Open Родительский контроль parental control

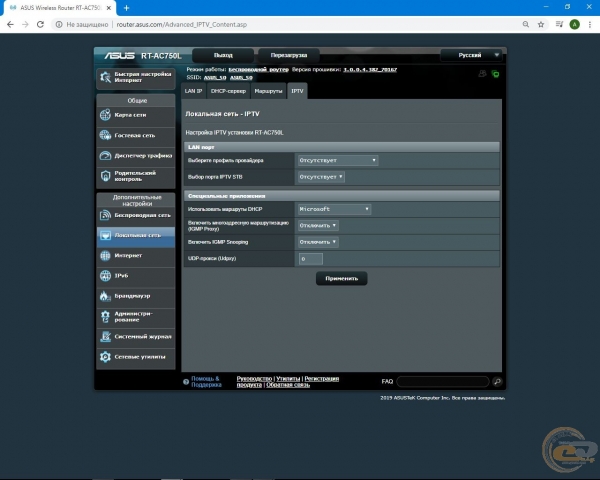pyautogui.click(x=137, y=175)
